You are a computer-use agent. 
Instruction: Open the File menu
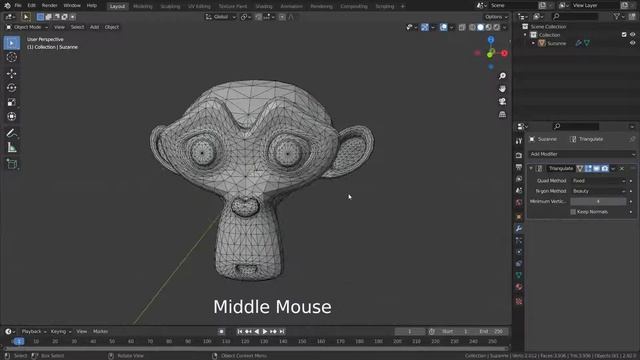point(18,6)
